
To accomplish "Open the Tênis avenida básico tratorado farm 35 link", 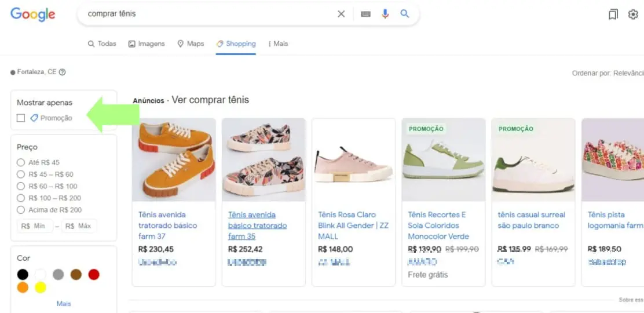I will click(x=257, y=225).
